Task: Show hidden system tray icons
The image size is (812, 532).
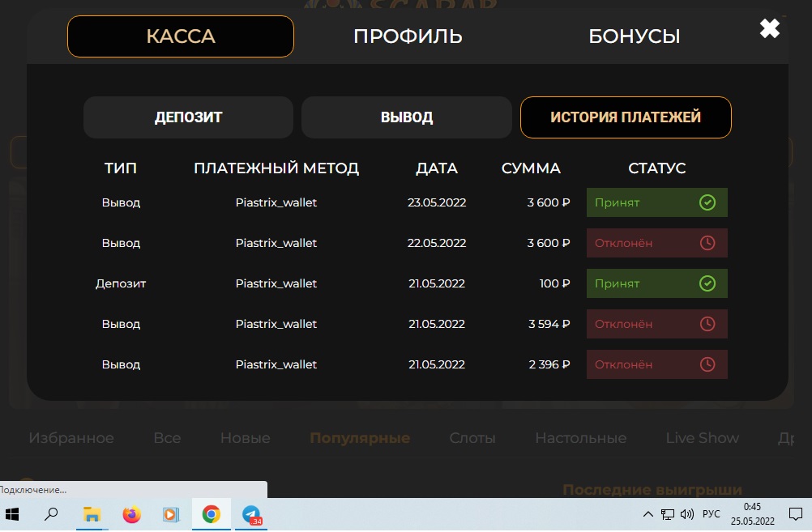Action: (x=647, y=514)
